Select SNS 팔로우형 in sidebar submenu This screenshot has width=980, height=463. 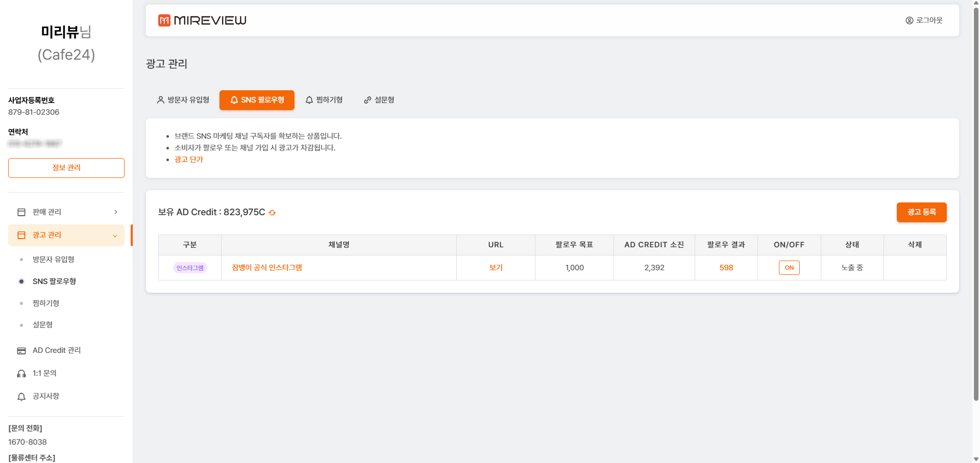click(54, 281)
